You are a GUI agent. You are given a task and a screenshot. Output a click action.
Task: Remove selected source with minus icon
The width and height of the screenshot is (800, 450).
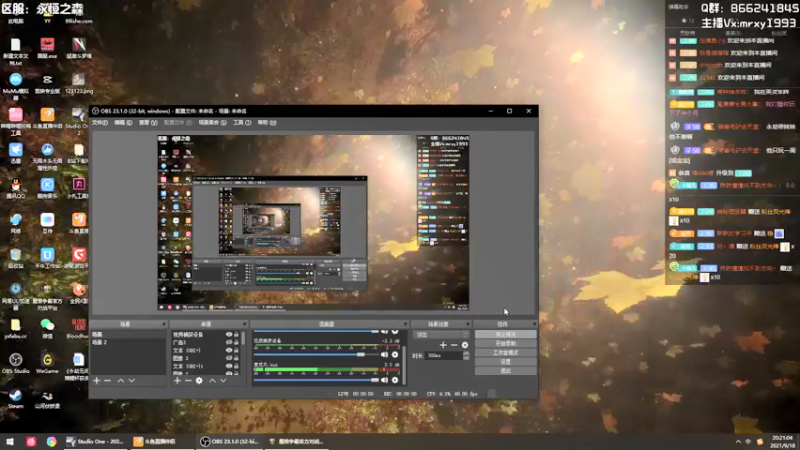coord(188,381)
